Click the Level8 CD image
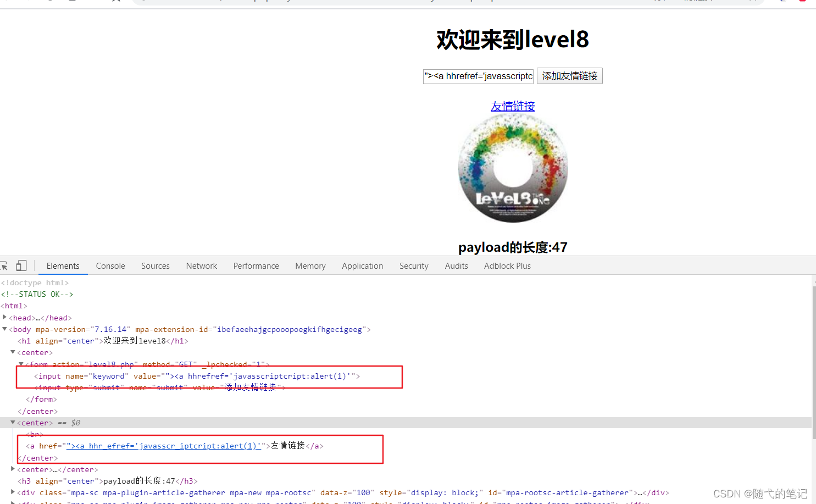The height and width of the screenshot is (504, 816). (x=512, y=168)
